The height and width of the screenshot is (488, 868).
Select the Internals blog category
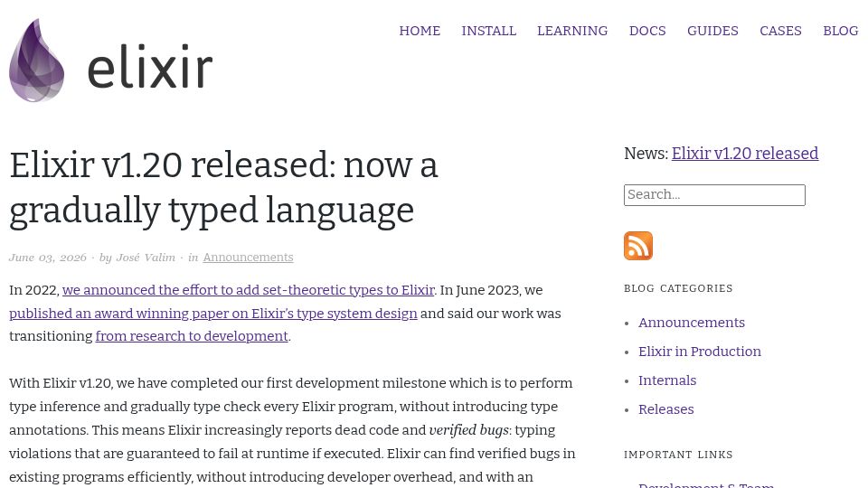point(667,380)
